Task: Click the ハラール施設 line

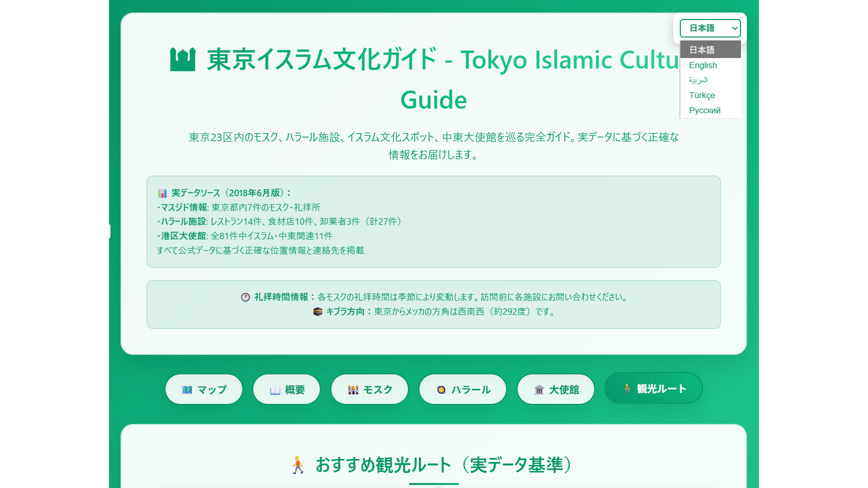Action: (280, 221)
